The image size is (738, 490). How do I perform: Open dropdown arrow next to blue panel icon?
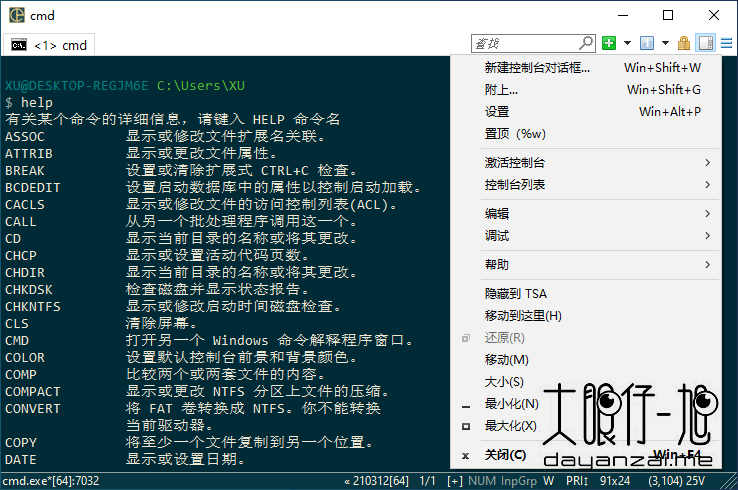[x=665, y=43]
